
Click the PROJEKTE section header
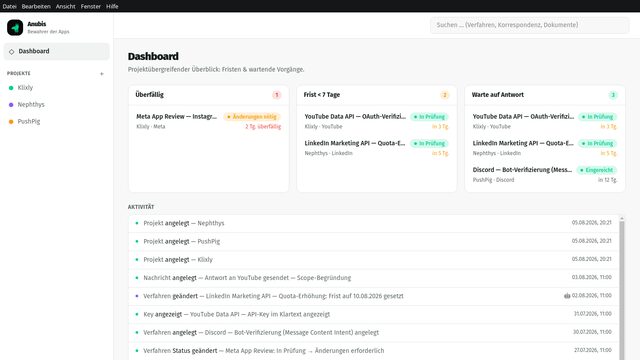point(19,73)
